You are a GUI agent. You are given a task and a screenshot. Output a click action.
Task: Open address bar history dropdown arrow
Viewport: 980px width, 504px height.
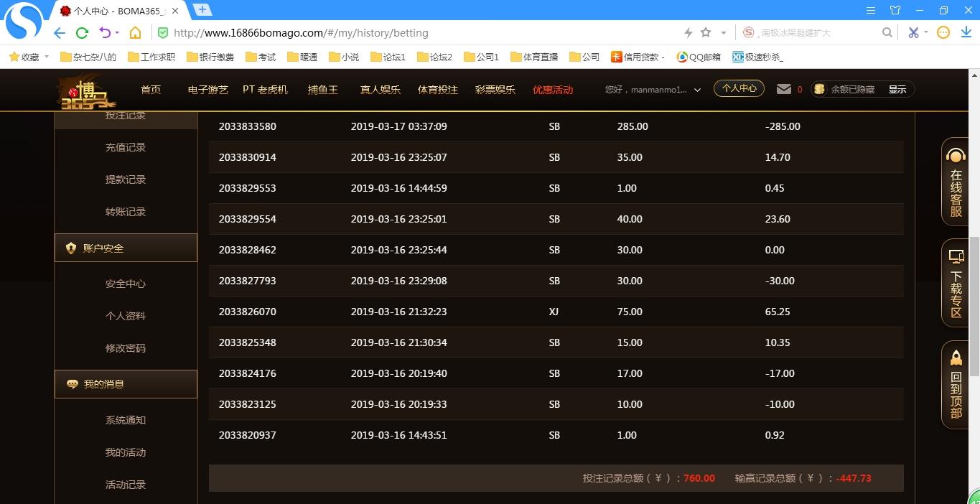point(723,32)
